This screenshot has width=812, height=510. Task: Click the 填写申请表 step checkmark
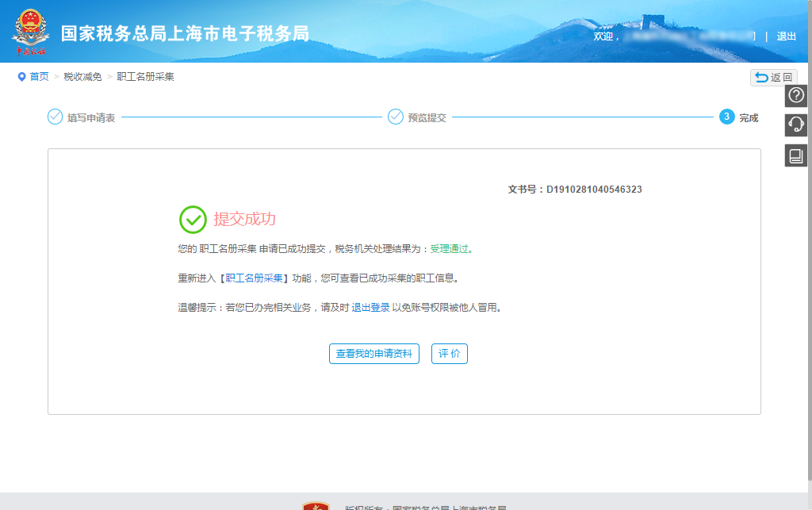54,117
